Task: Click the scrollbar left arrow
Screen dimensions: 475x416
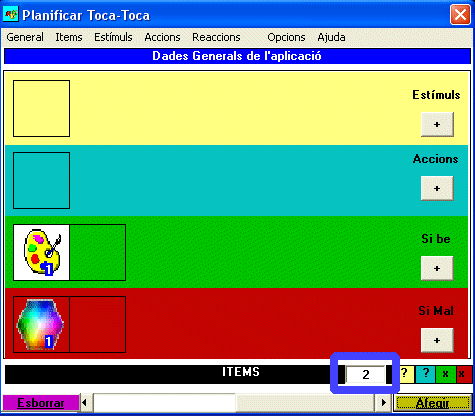Action: tap(85, 403)
